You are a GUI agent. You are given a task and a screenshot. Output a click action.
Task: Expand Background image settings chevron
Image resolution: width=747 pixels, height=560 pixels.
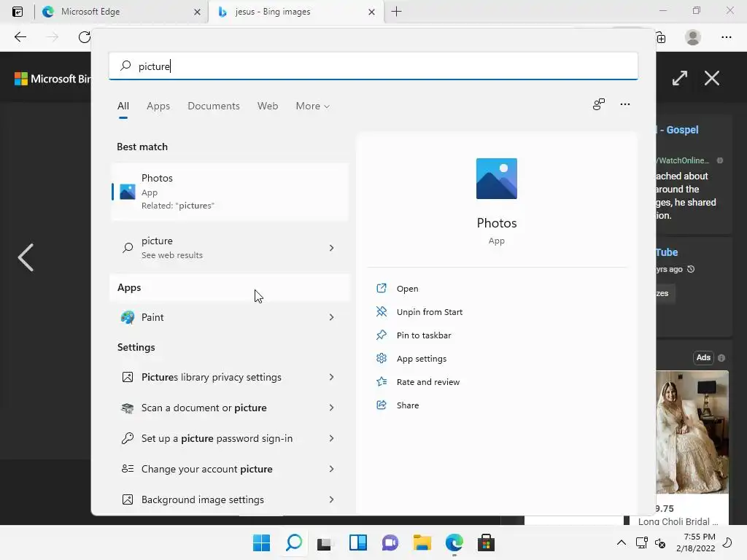point(332,499)
